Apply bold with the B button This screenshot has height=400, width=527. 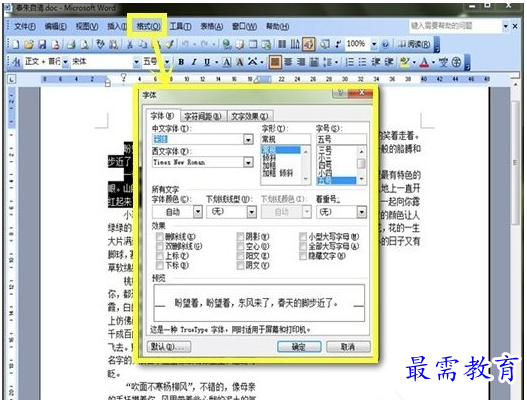coord(181,62)
